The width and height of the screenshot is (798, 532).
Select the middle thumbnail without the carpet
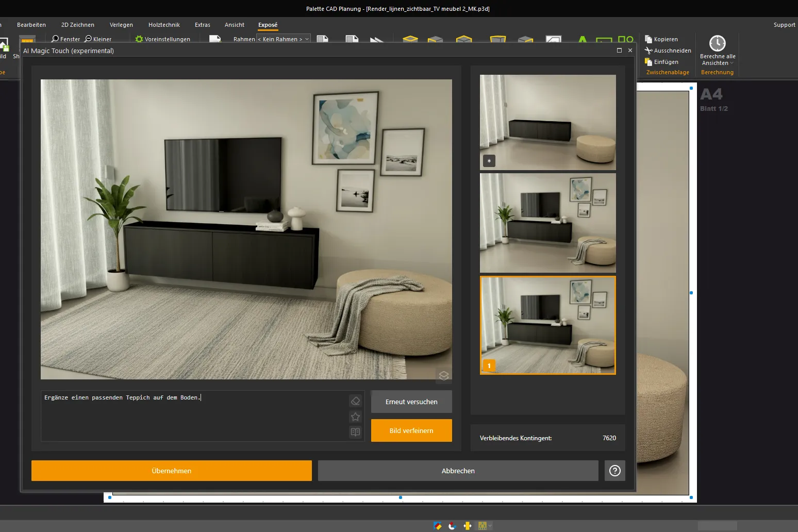coord(548,223)
